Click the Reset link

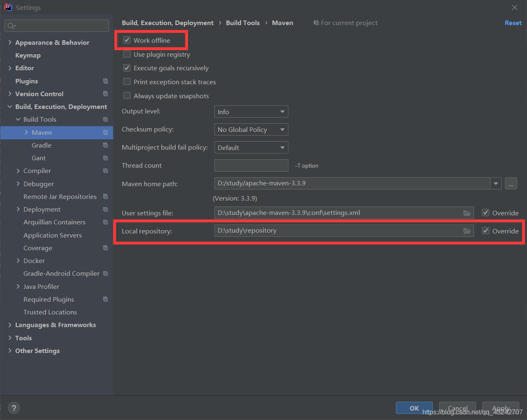pos(513,23)
